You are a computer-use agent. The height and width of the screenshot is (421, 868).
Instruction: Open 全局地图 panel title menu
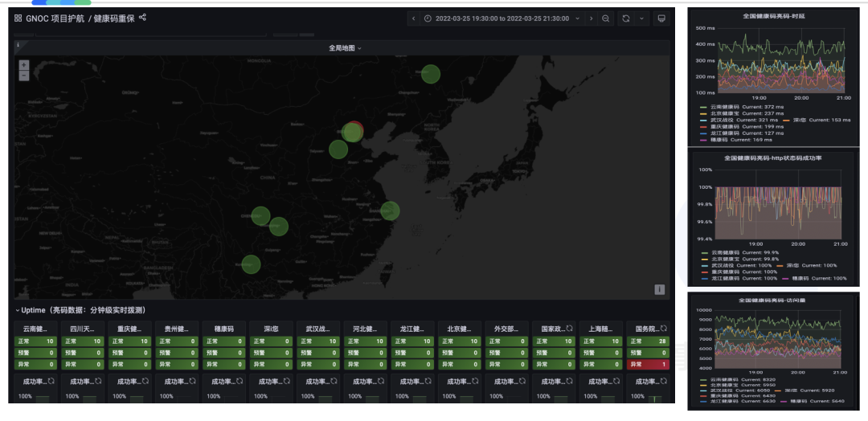click(345, 48)
